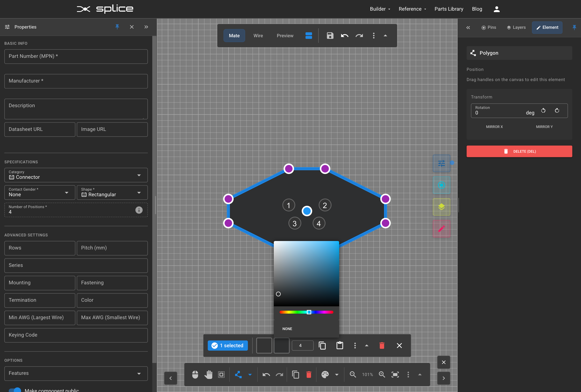Screen dimensions: 581x392
Task: Select the pink pencil edit icon
Action: click(x=441, y=228)
